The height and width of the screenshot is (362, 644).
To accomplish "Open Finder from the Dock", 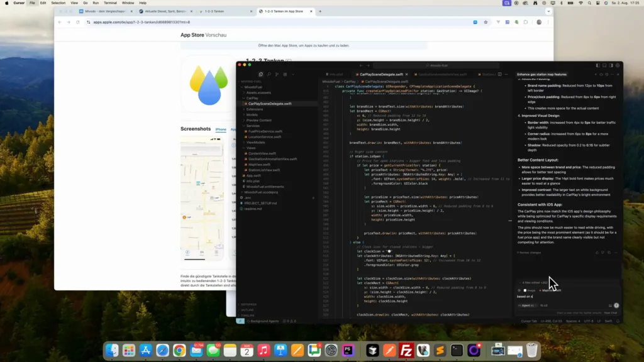I will tap(112, 350).
